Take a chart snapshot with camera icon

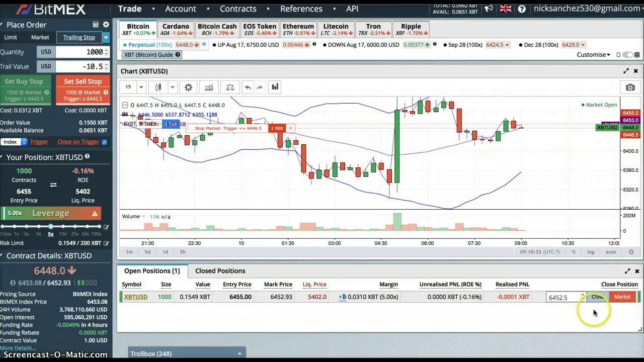630,87
